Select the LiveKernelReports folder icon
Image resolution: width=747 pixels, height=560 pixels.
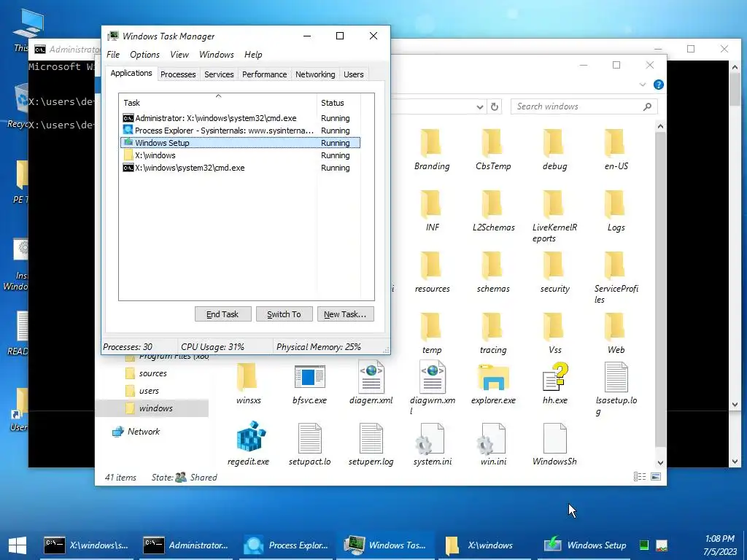pos(554,204)
